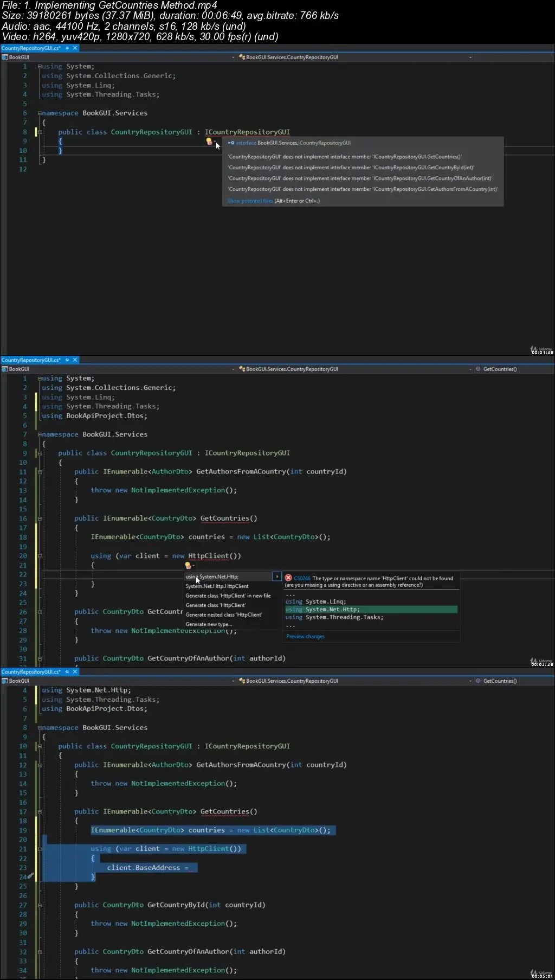The image size is (555, 980).
Task: Click 'System.Net.Http' on line 4 in the 00:05:04 frame
Action: (x=96, y=690)
